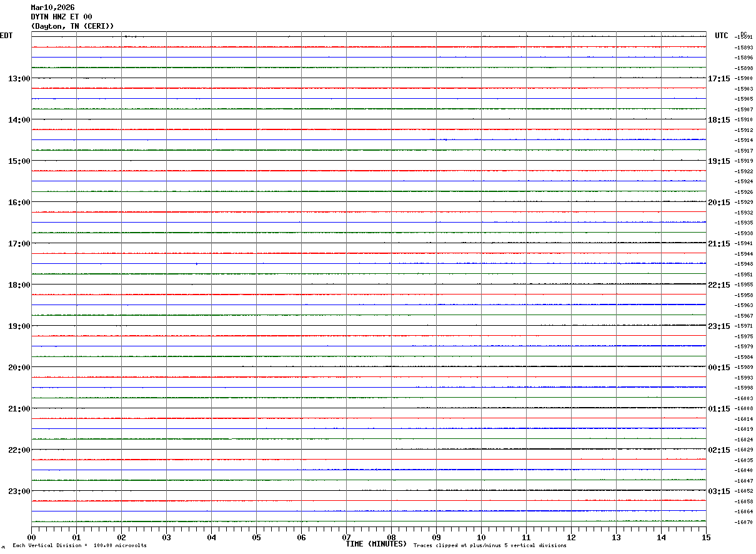Viewport: 756px width, 554px height.
Task: Select the 01 minute axis label
Action: [x=77, y=537]
